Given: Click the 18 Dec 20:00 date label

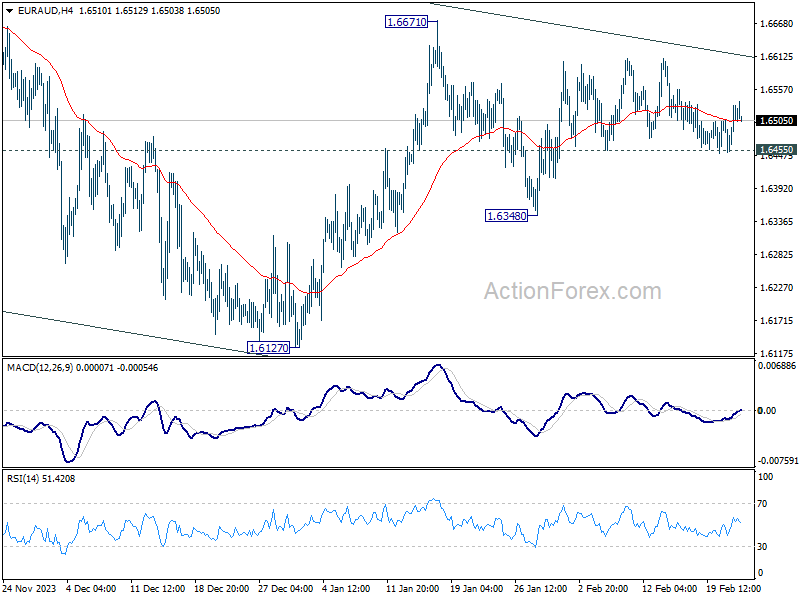Looking at the screenshot, I should click(221, 588).
